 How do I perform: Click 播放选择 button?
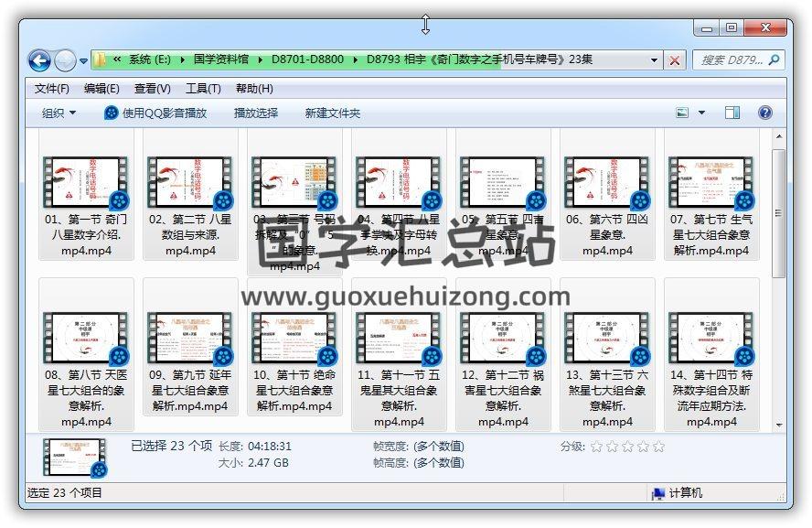point(256,113)
